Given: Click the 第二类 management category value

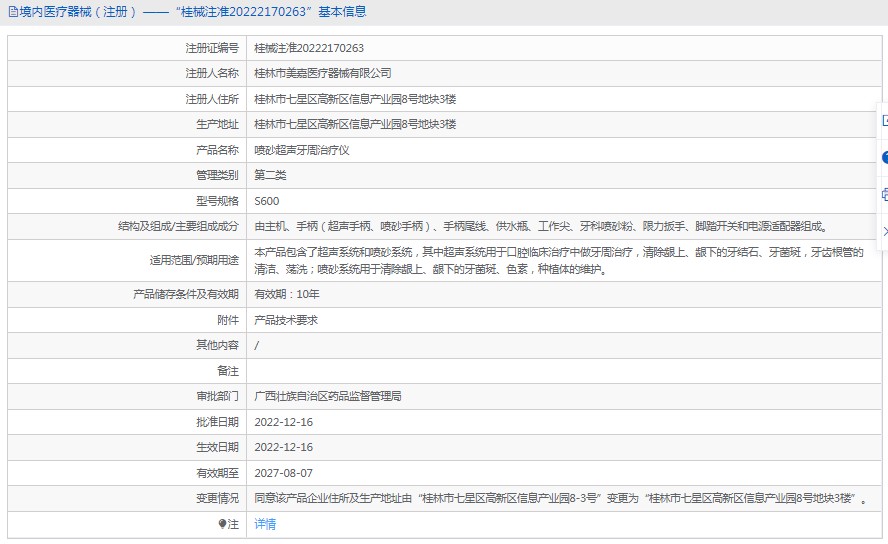Looking at the screenshot, I should [270, 175].
